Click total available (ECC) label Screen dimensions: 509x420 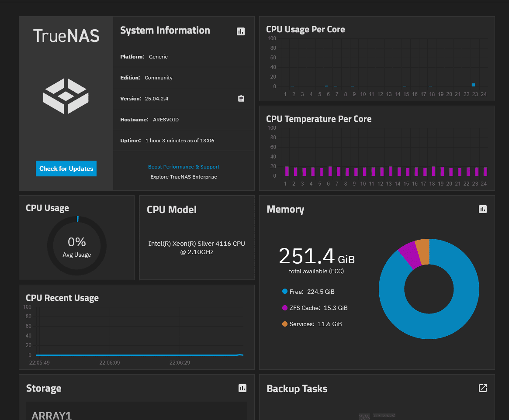tap(316, 271)
